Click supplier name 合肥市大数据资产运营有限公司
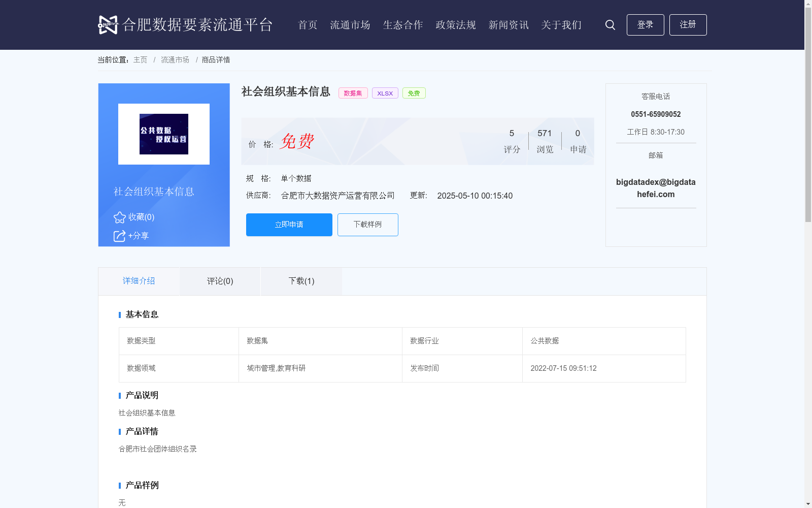 tap(338, 196)
